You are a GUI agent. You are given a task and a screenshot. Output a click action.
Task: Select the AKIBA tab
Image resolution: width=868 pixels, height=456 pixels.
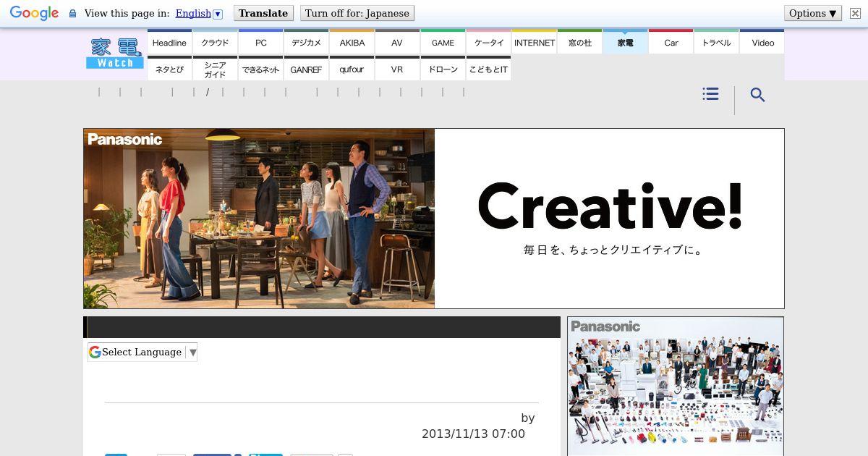tap(352, 43)
